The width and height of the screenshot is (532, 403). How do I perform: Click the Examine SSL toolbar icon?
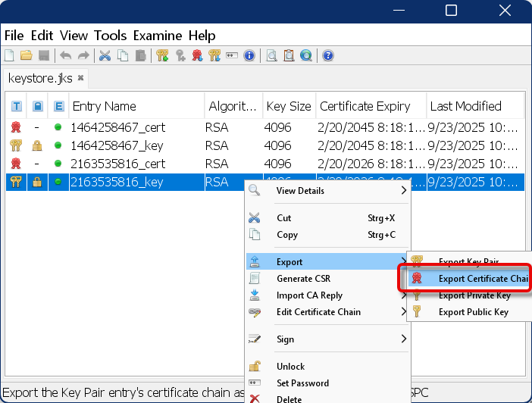click(305, 55)
